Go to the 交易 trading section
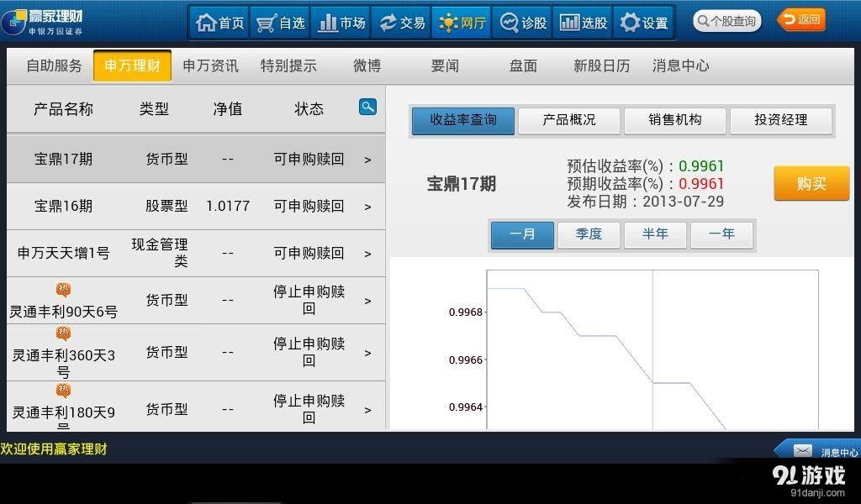 401,23
